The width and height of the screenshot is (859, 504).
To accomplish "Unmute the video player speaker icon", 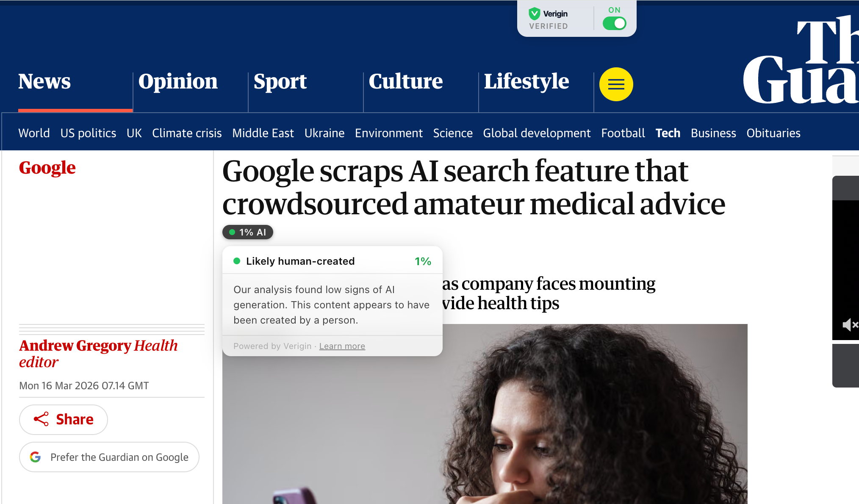I will pos(850,325).
